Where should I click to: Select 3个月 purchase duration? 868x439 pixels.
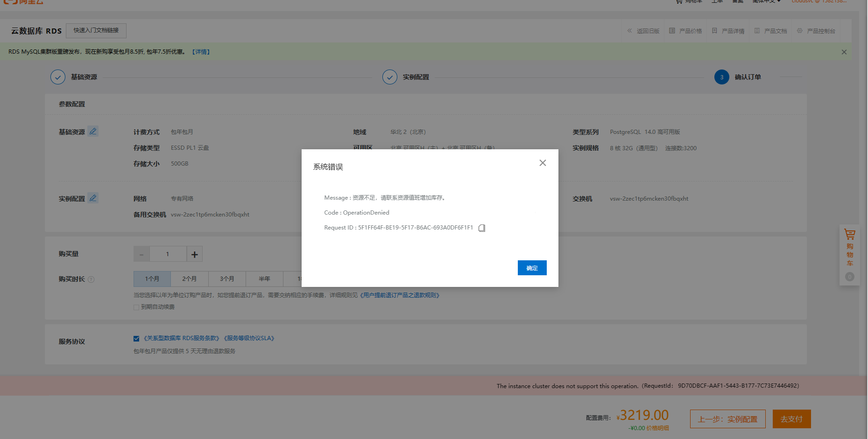(x=227, y=279)
